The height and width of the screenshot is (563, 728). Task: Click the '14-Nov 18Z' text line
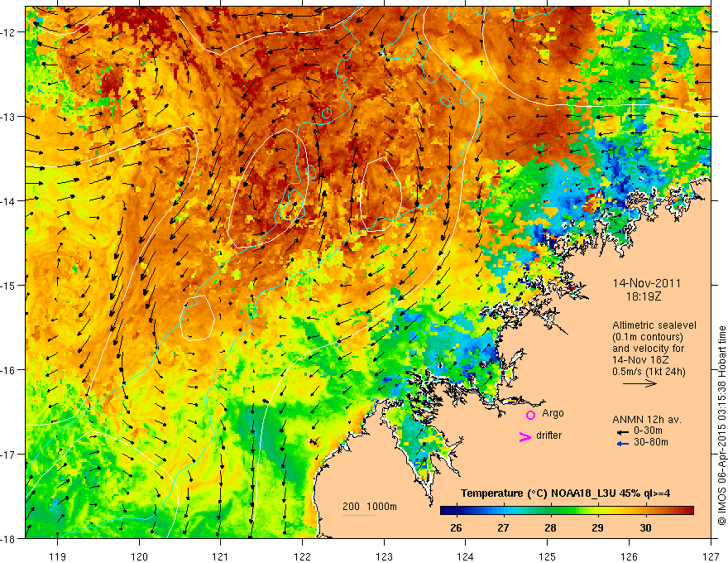(639, 360)
